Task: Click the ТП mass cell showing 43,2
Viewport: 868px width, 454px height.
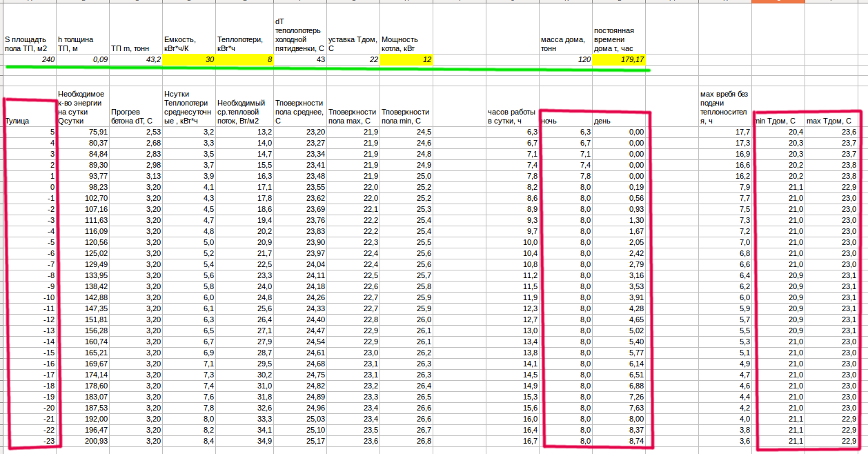Action: tap(135, 60)
